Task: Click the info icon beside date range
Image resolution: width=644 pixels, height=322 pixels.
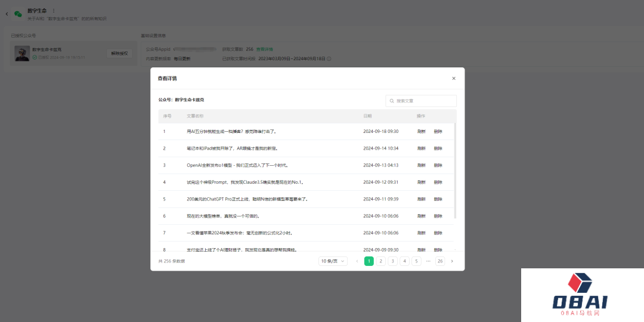Action: (329, 58)
